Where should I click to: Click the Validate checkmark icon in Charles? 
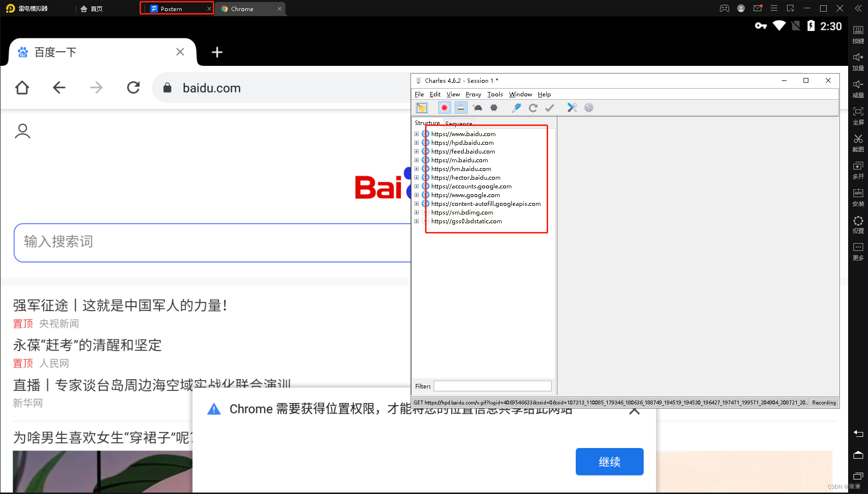pyautogui.click(x=550, y=108)
